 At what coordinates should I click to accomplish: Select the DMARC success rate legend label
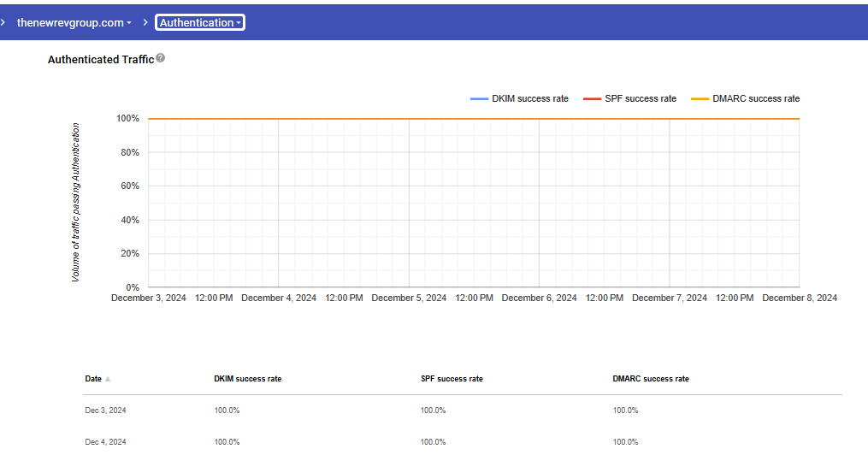click(x=756, y=99)
